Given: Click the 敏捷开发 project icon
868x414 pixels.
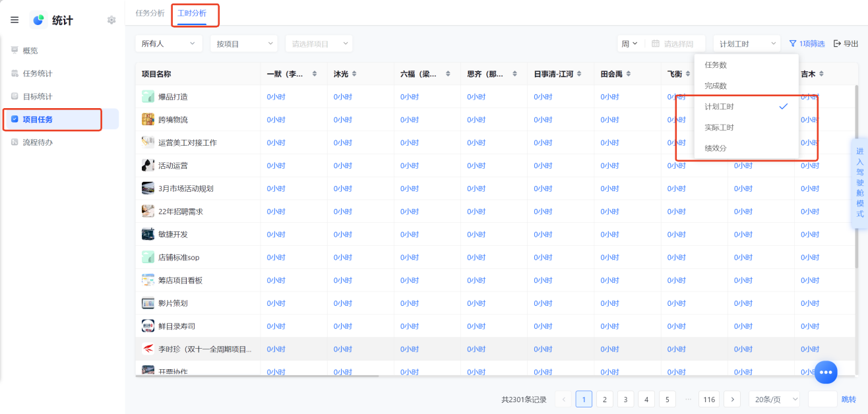Looking at the screenshot, I should pos(148,234).
